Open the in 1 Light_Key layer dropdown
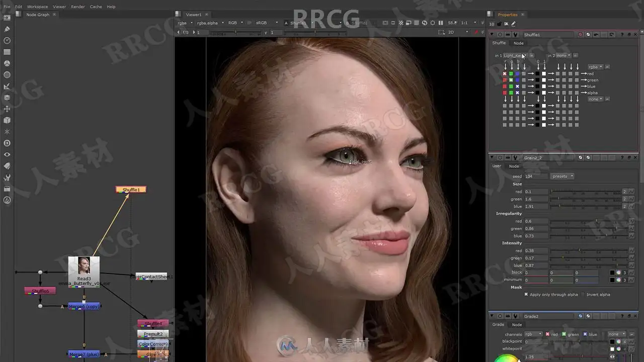Viewport: 644px width, 362px height. point(515,56)
